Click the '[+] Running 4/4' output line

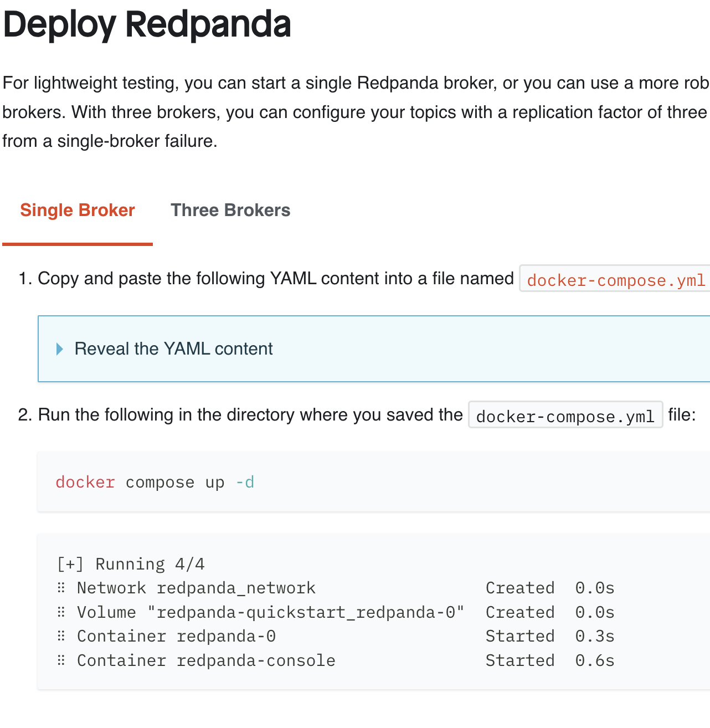click(x=131, y=564)
